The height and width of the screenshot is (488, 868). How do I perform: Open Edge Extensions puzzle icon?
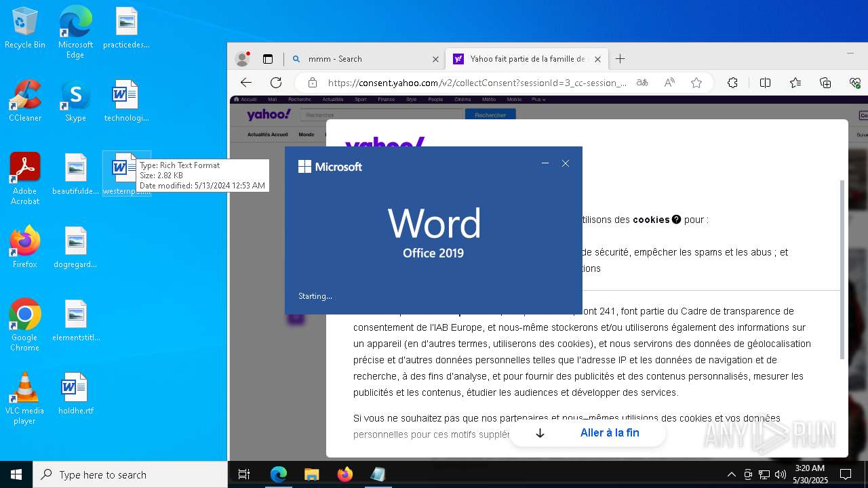732,83
